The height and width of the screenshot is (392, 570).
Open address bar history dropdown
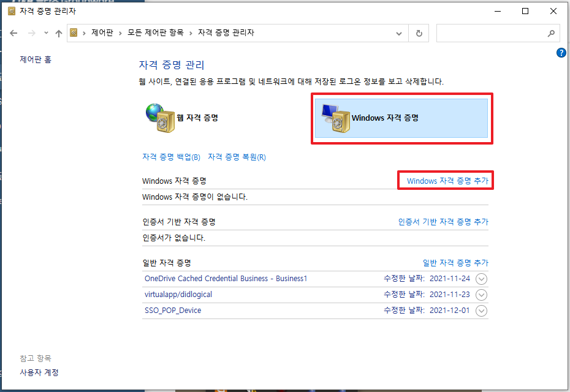(399, 33)
